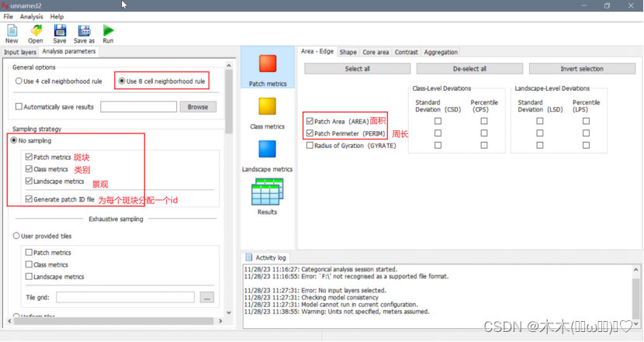Click the auto-save results path field
This screenshot has height=342, width=644.
pyautogui.click(x=138, y=107)
